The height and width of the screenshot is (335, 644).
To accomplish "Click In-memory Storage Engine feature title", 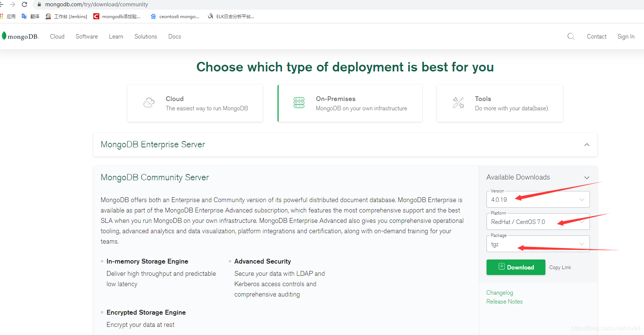I will (x=147, y=261).
